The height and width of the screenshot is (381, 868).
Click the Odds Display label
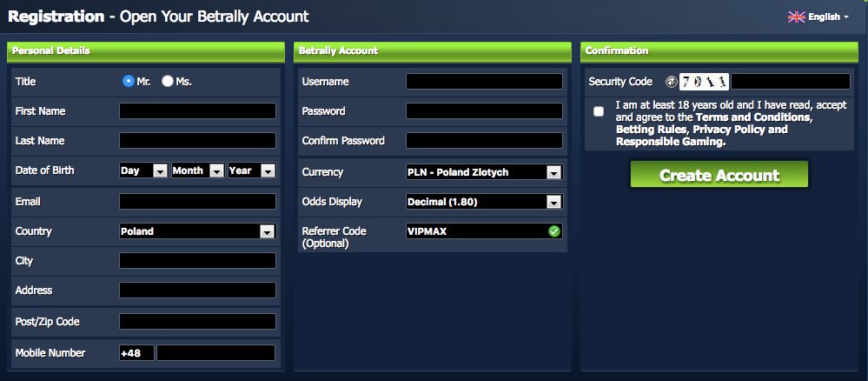(332, 202)
